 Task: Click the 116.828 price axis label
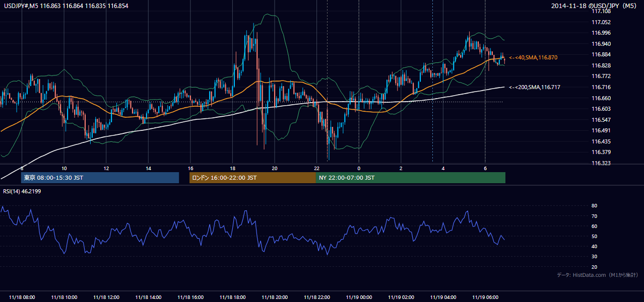tap(601, 65)
